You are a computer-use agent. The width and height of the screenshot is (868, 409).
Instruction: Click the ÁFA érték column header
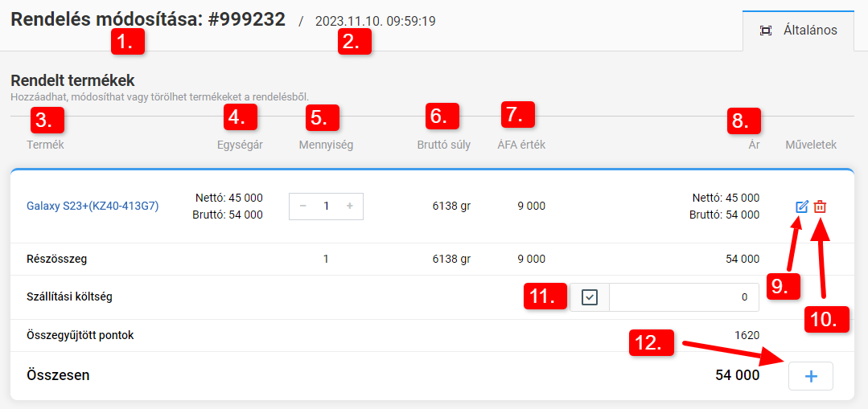coord(521,145)
